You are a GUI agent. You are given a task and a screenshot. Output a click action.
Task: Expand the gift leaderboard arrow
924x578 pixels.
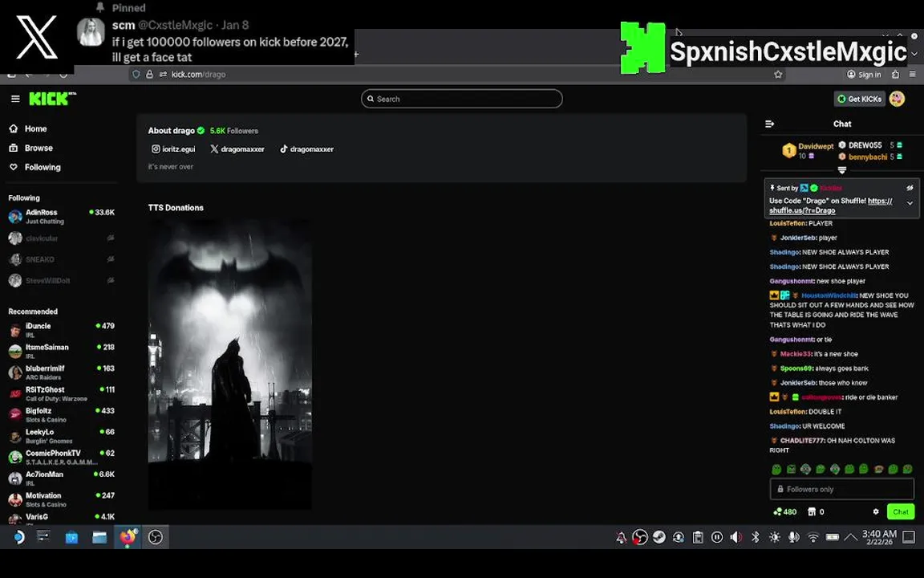pos(842,170)
